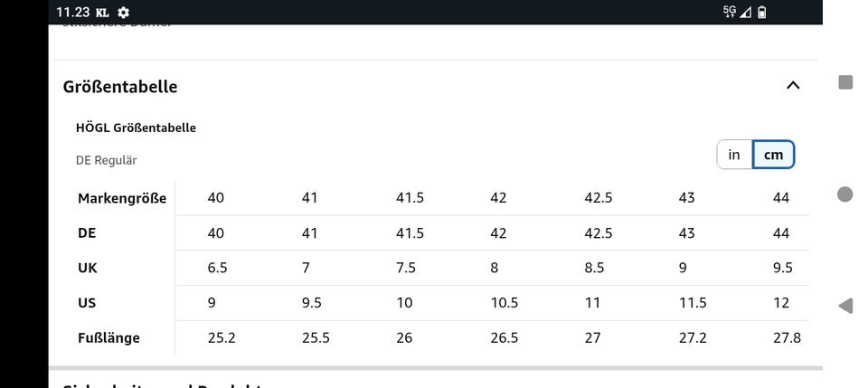
Task: Tap the KL indicator in status bar
Action: [102, 13]
